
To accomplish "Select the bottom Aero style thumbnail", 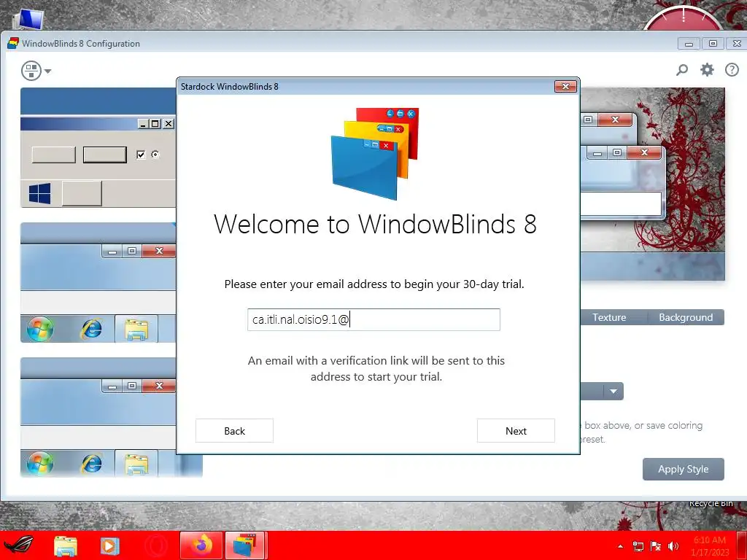I will tap(98, 417).
